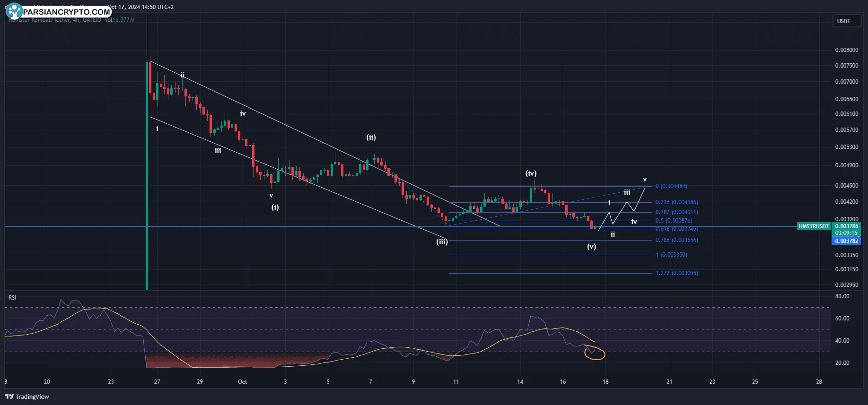Click the 1.272 (0.003095) Fibonacci extension label
This screenshot has height=405, width=868.
pyautogui.click(x=676, y=273)
